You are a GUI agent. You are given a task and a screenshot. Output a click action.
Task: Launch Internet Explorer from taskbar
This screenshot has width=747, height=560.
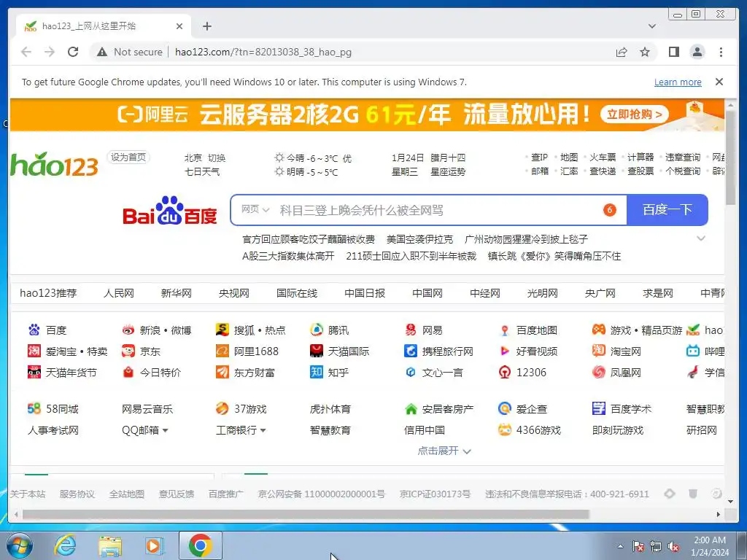click(65, 545)
